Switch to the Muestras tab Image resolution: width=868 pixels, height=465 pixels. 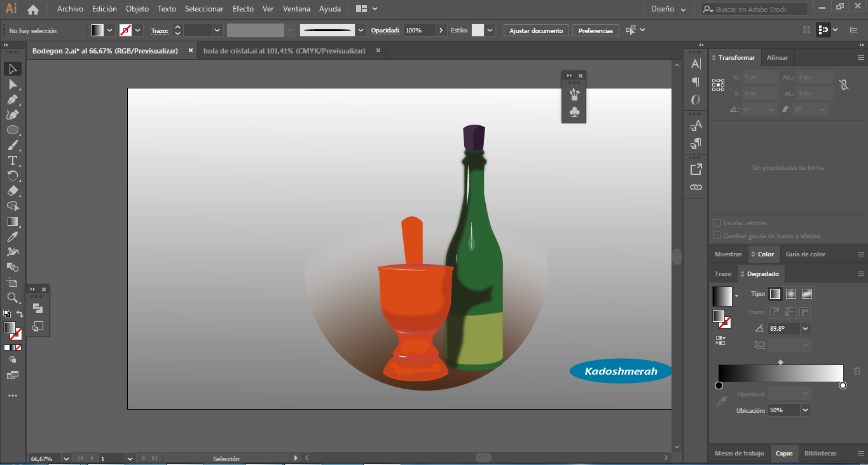pyautogui.click(x=728, y=254)
